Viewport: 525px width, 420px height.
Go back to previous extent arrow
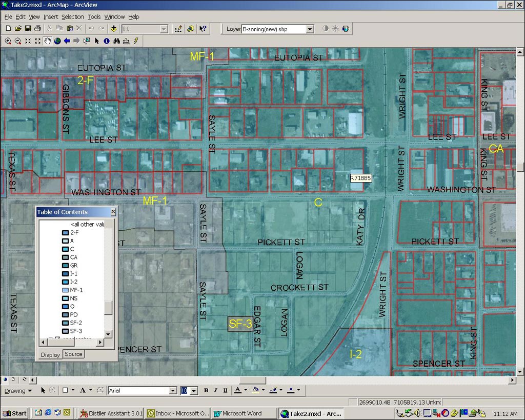tap(67, 41)
